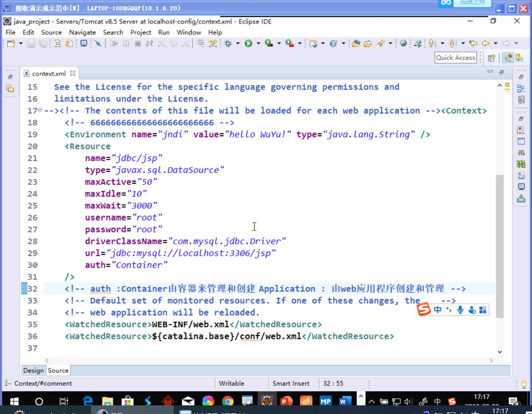Toggle Use Step Filters icon
The image size is (532, 414).
click(x=213, y=43)
